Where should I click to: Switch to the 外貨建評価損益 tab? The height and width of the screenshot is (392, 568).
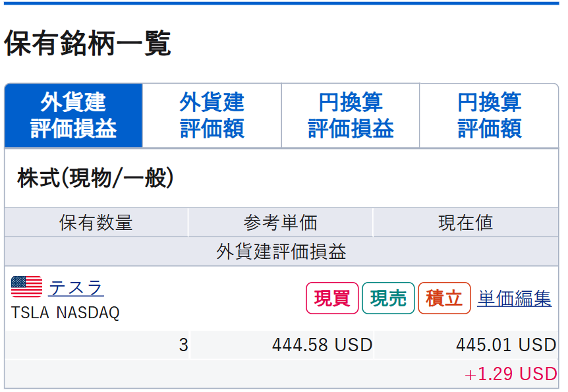tap(73, 115)
